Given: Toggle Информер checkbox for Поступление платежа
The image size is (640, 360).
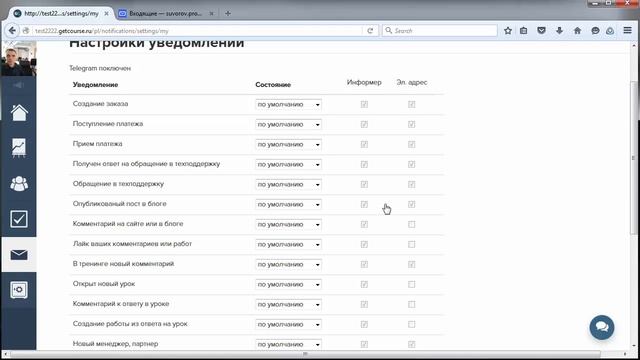Looking at the screenshot, I should (364, 124).
